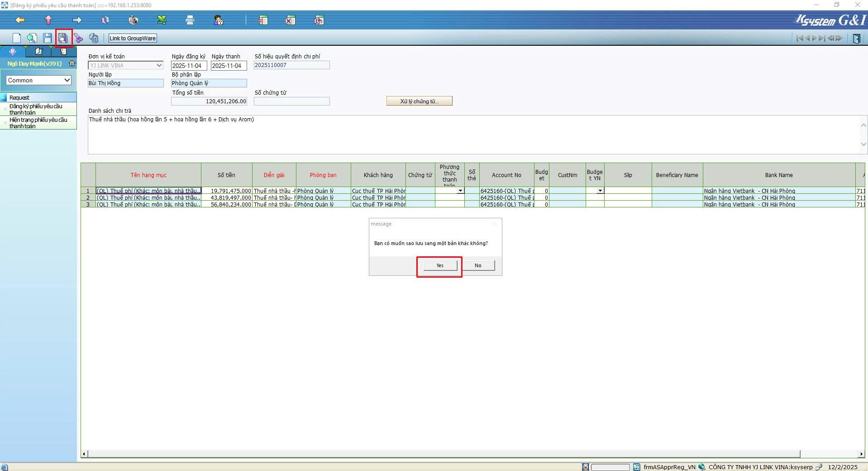
Task: Click the Link to GroupWare button
Action: pos(133,38)
